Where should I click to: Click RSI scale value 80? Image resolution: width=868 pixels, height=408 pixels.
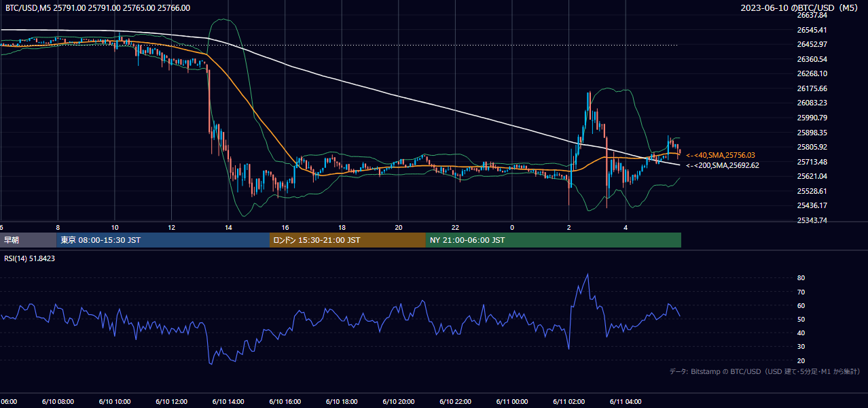(x=801, y=278)
